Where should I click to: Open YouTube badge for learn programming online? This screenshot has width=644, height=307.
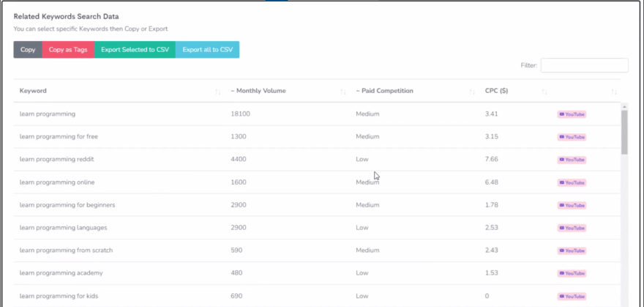(x=572, y=182)
